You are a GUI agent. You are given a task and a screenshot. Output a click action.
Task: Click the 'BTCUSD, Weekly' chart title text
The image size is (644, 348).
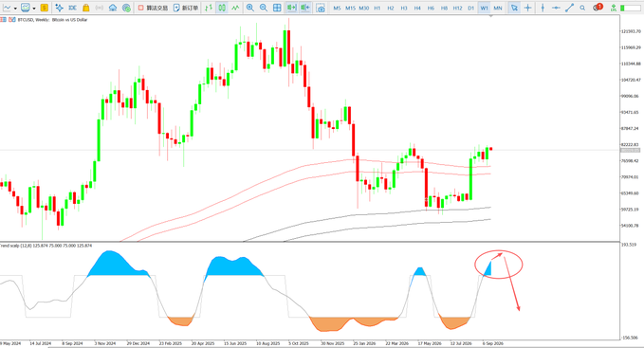pos(34,20)
